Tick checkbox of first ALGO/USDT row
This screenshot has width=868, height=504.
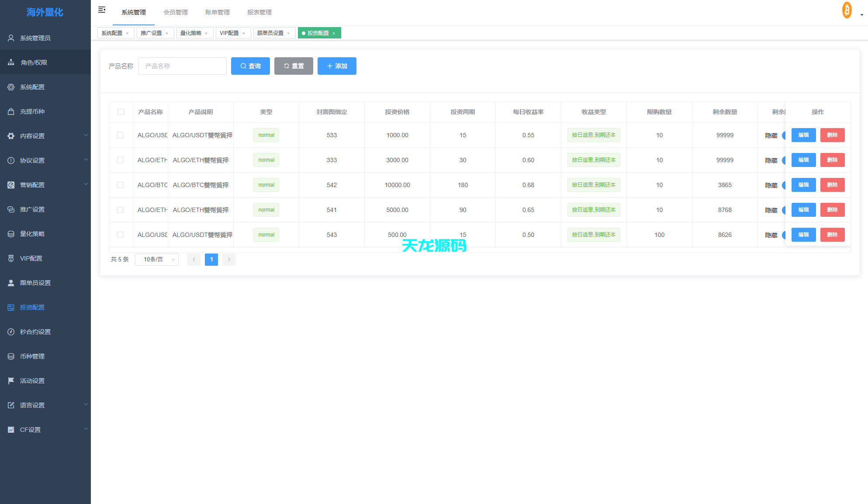[120, 135]
